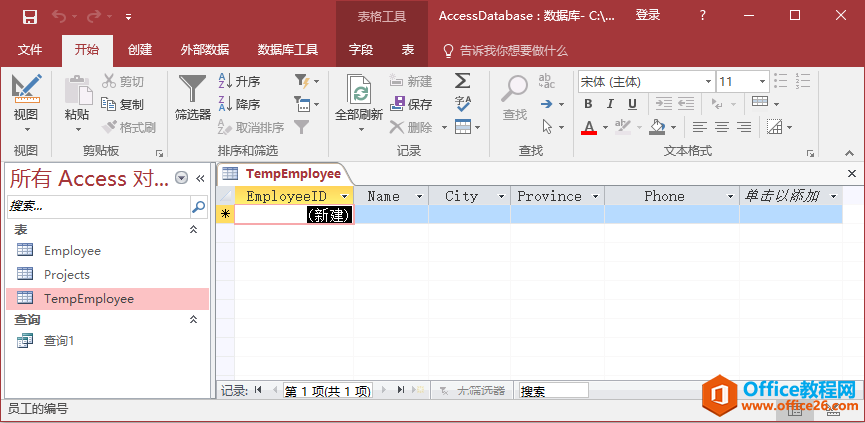Open the Employee table in navigation pane

coord(72,251)
